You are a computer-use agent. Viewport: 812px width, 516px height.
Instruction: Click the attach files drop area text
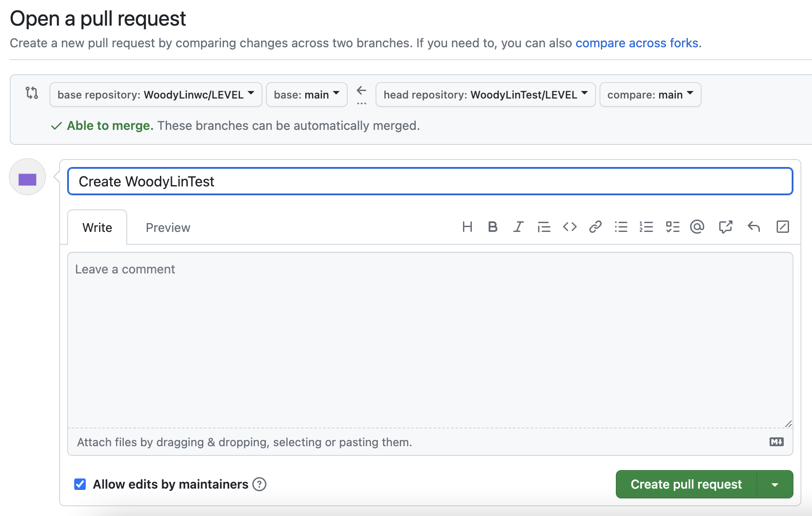click(244, 442)
